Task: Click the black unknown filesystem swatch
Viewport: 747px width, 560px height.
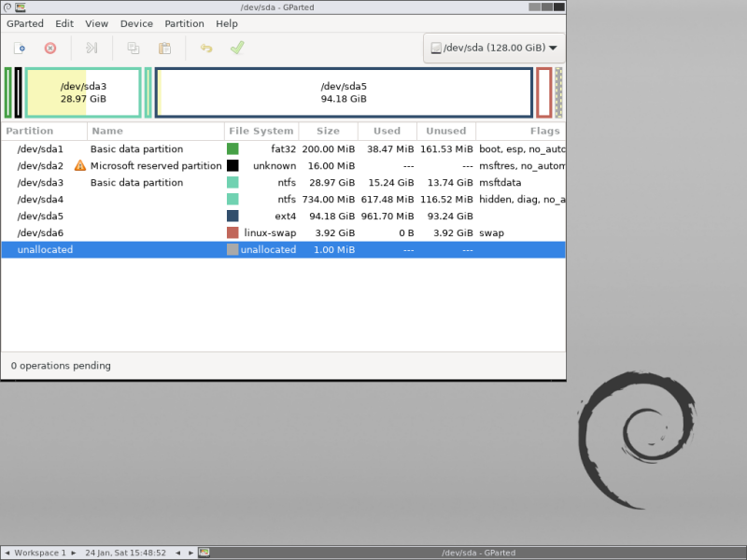Action: coord(233,166)
